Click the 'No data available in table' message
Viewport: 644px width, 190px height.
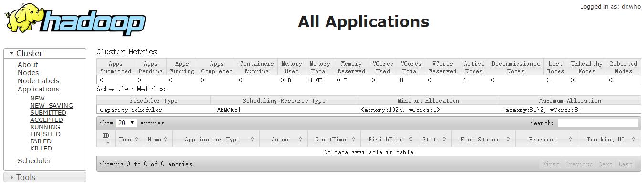(369, 152)
